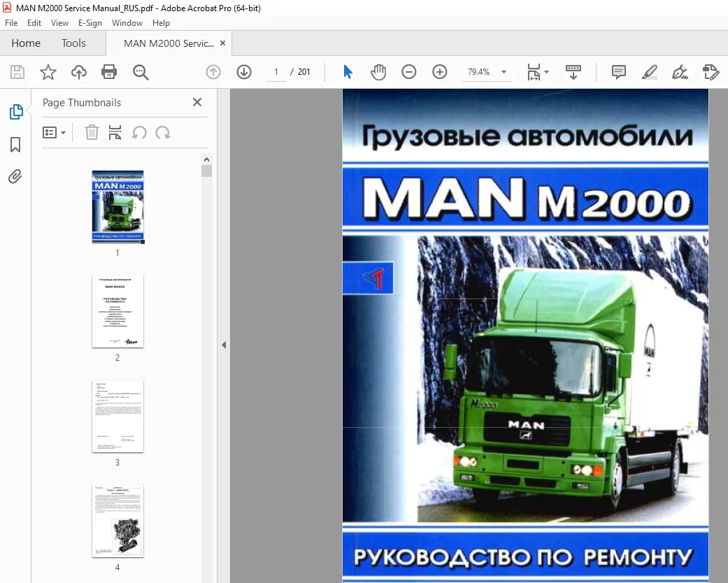728x583 pixels.
Task: Add the file to starred
Action: (48, 72)
